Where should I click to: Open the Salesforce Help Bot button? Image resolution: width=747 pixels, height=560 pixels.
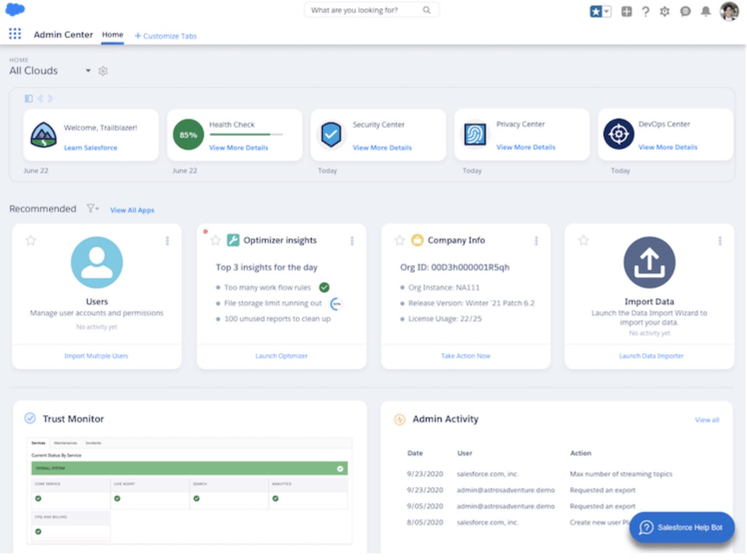click(x=682, y=527)
